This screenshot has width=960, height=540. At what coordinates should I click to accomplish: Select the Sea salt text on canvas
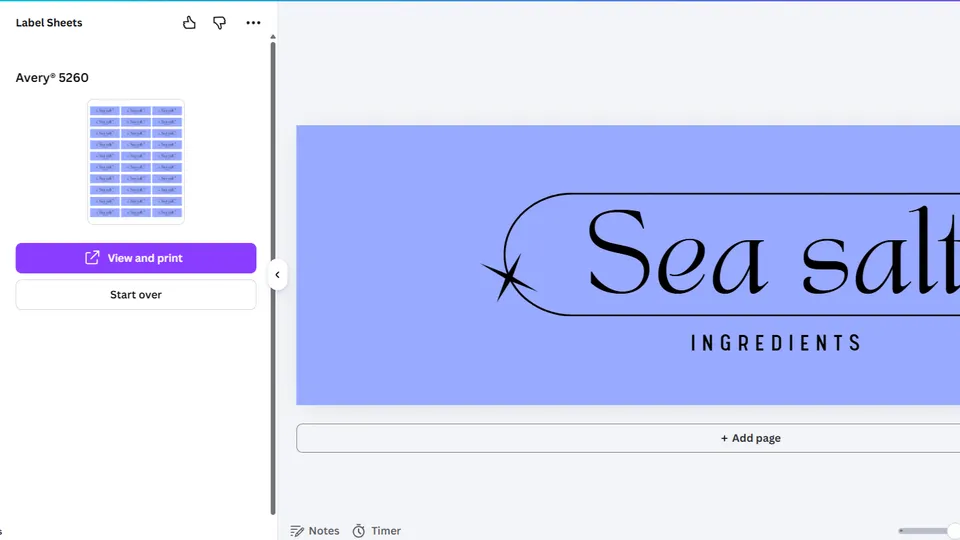coord(773,252)
